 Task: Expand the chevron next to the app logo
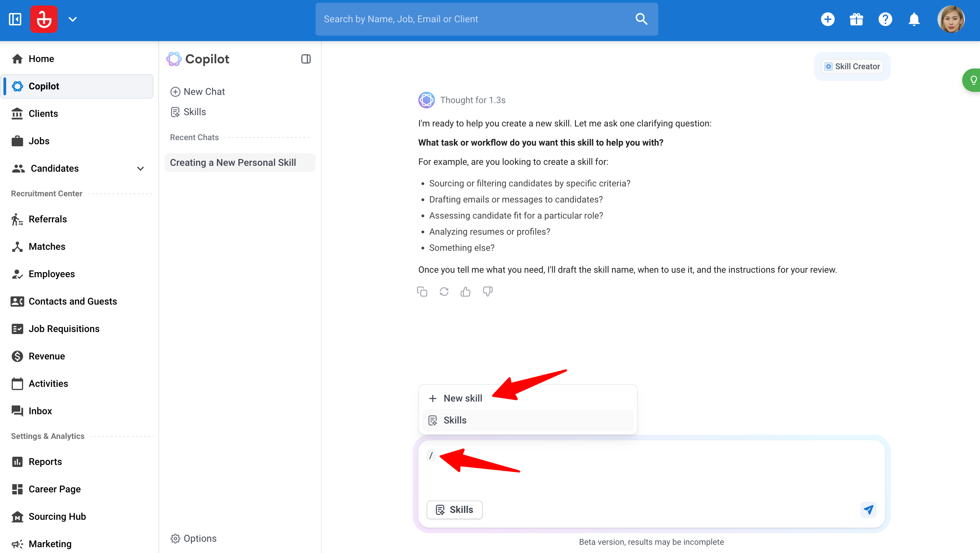click(x=73, y=19)
